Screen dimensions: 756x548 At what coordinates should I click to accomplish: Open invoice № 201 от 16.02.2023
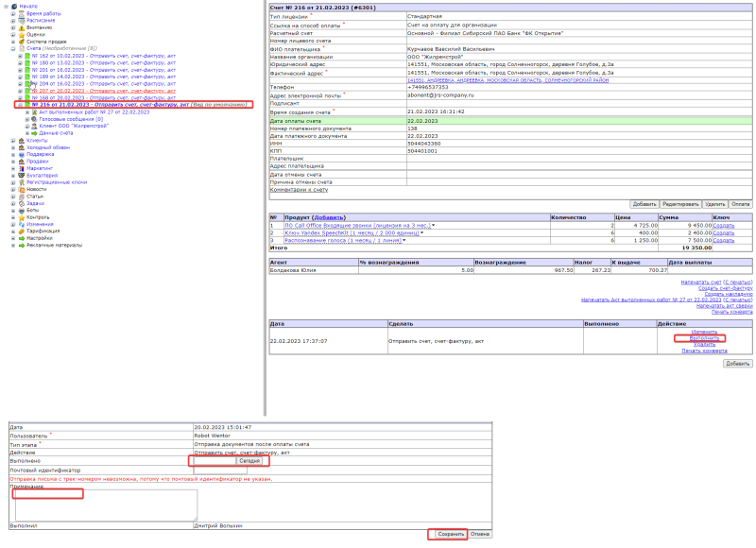(104, 70)
